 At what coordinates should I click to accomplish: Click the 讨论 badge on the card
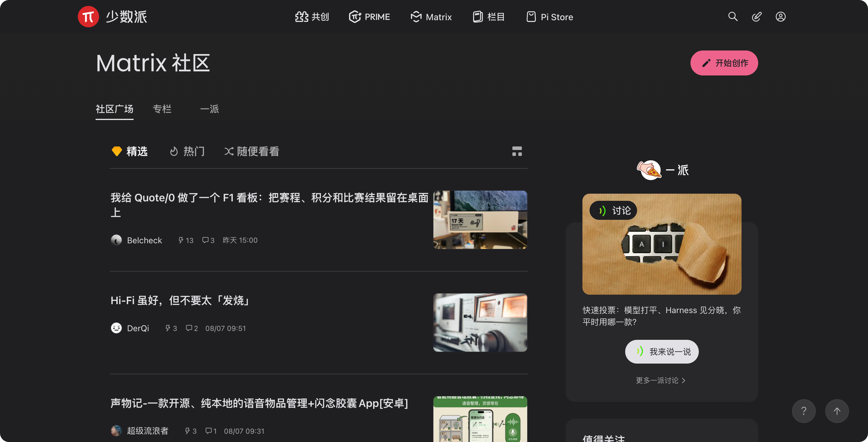click(x=613, y=210)
